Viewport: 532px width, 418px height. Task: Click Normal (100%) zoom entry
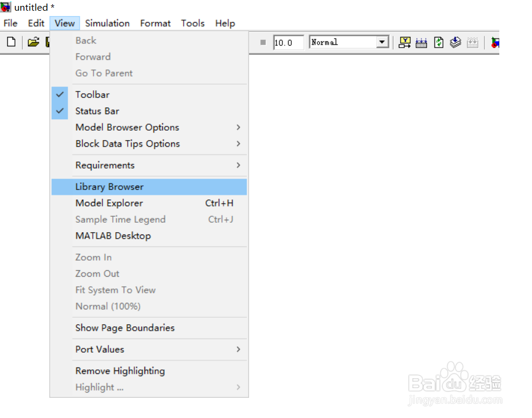point(149,306)
